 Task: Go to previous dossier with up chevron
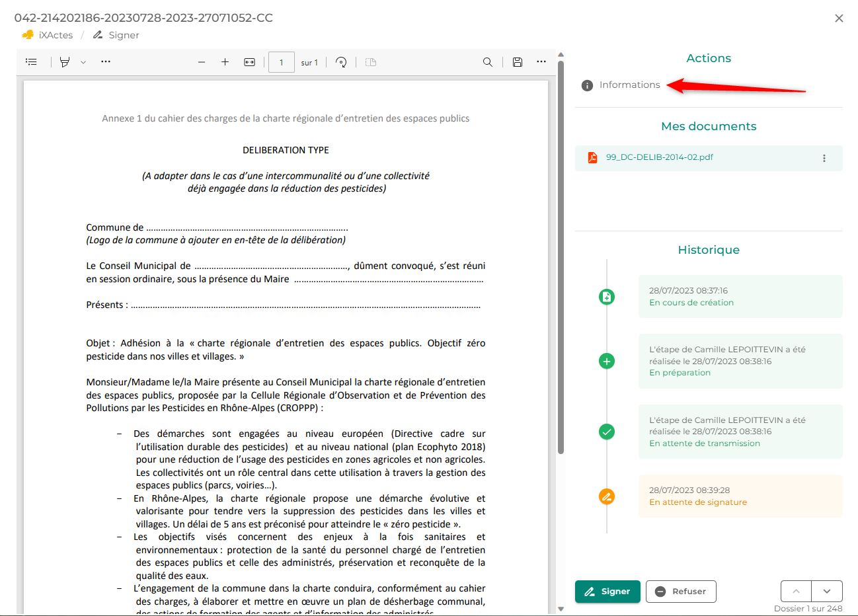click(x=796, y=591)
